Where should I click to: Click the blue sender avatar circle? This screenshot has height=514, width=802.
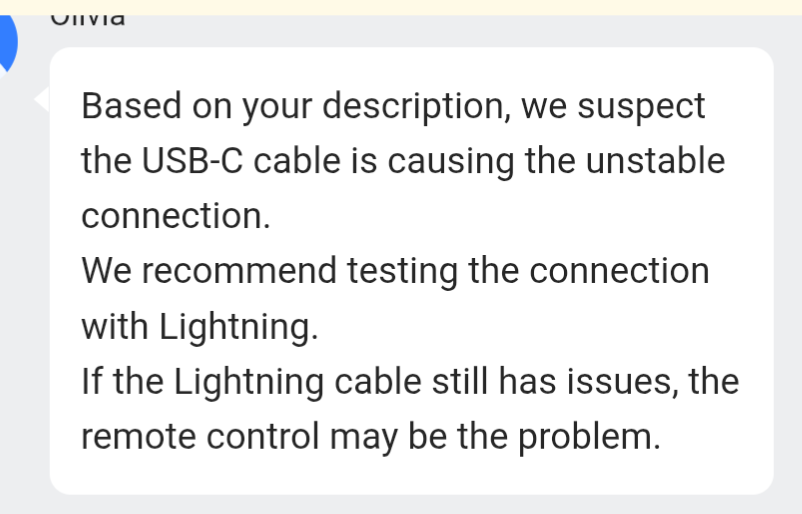point(6,42)
